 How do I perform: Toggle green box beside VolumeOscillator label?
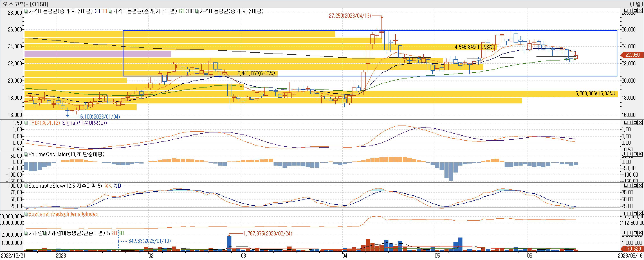click(x=26, y=154)
